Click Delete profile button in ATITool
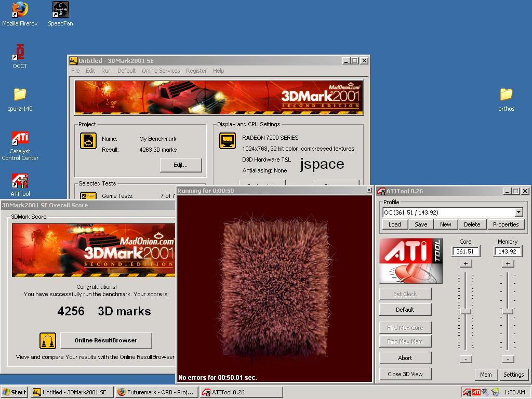Screen dimensions: 532x399 (x=472, y=224)
